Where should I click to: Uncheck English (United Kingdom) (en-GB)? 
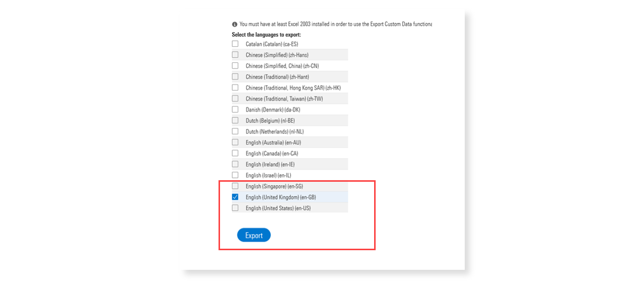pyautogui.click(x=235, y=197)
